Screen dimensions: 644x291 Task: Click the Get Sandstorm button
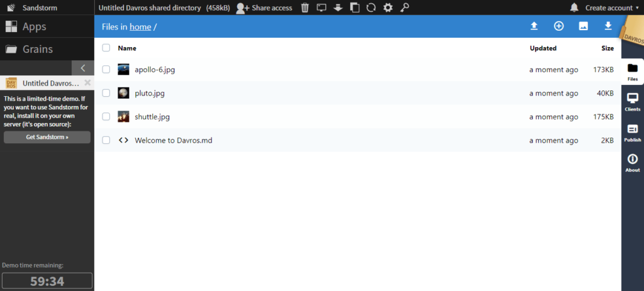[x=47, y=137]
